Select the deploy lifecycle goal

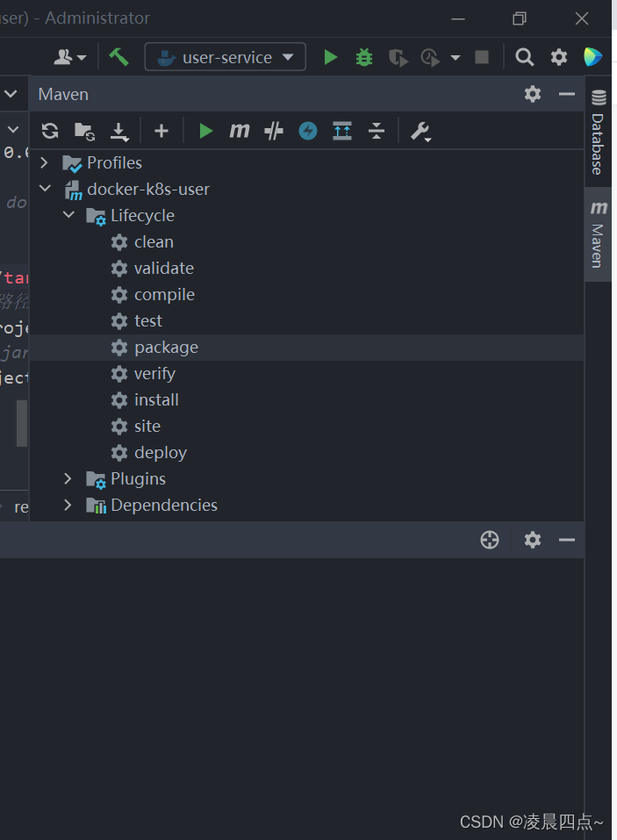[161, 453]
